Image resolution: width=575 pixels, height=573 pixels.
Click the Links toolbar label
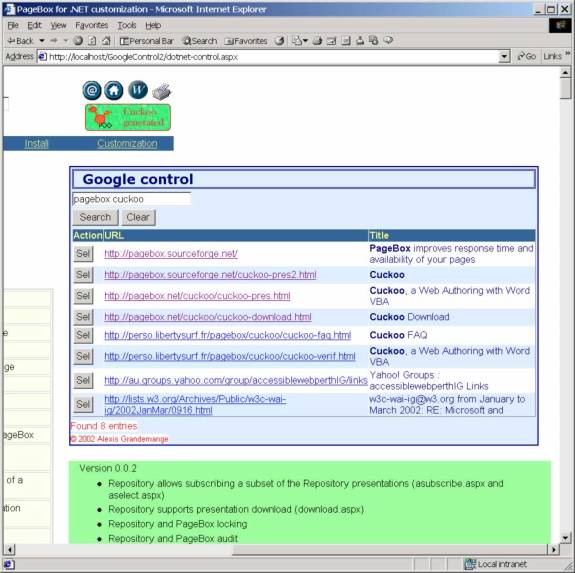click(553, 56)
